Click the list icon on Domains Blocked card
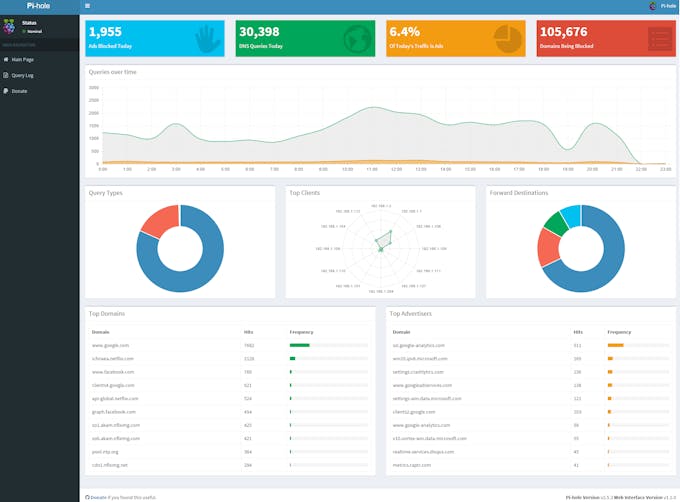This screenshot has width=680, height=502. 659,39
